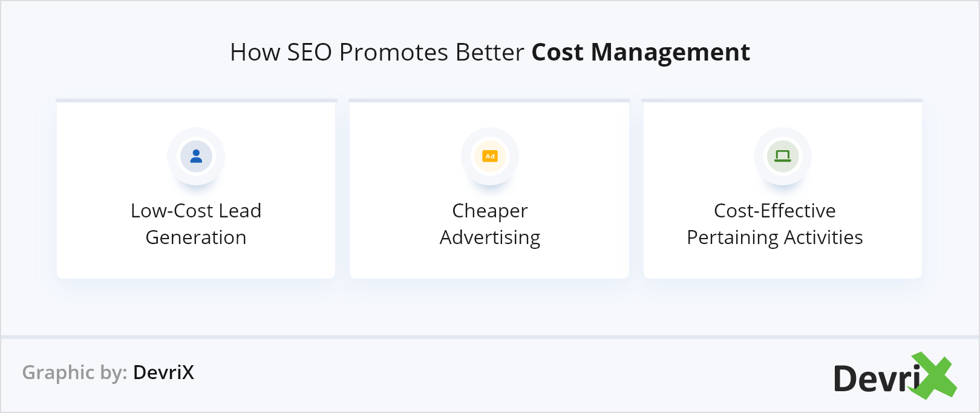Click the word "Advertising" in the middle card
Screen dimensions: 980x413
tap(490, 237)
